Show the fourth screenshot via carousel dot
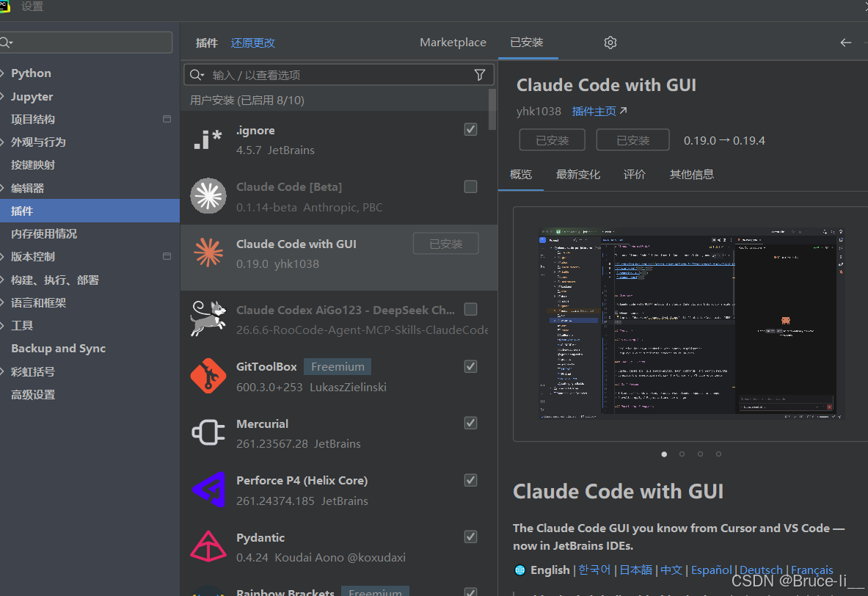Image resolution: width=868 pixels, height=596 pixels. [718, 454]
